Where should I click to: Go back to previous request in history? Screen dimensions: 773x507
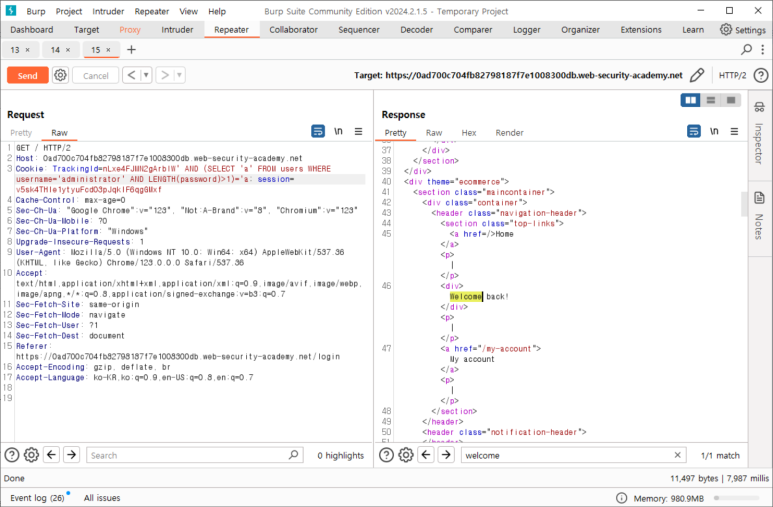pos(131,75)
